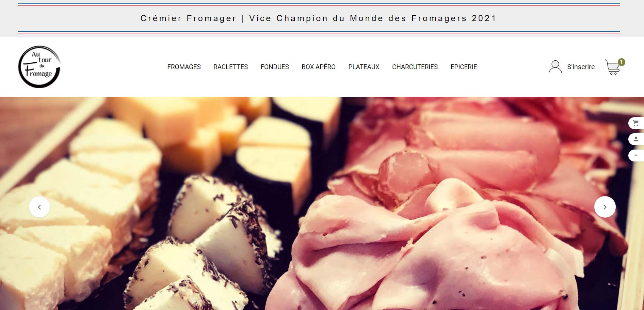
Task: Open the FROMAGES menu
Action: 184,67
